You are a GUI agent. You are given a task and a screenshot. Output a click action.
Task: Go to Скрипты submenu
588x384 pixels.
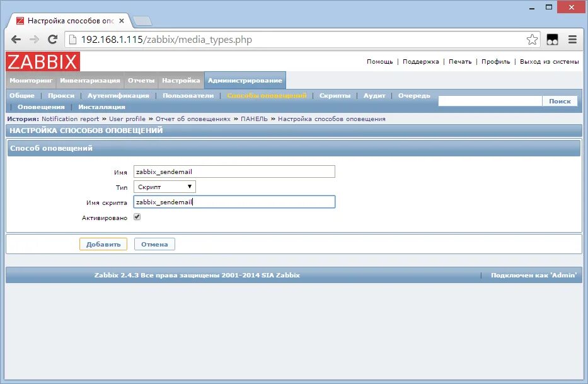click(x=335, y=96)
